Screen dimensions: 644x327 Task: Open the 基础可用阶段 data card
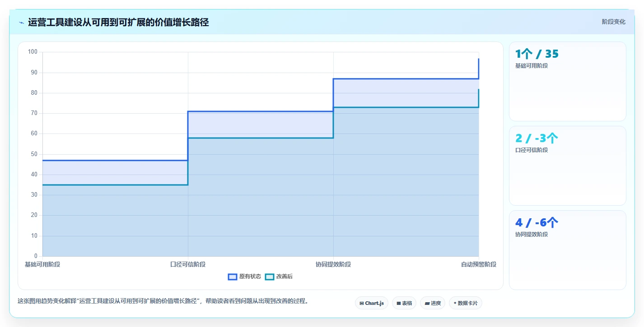[568, 81]
